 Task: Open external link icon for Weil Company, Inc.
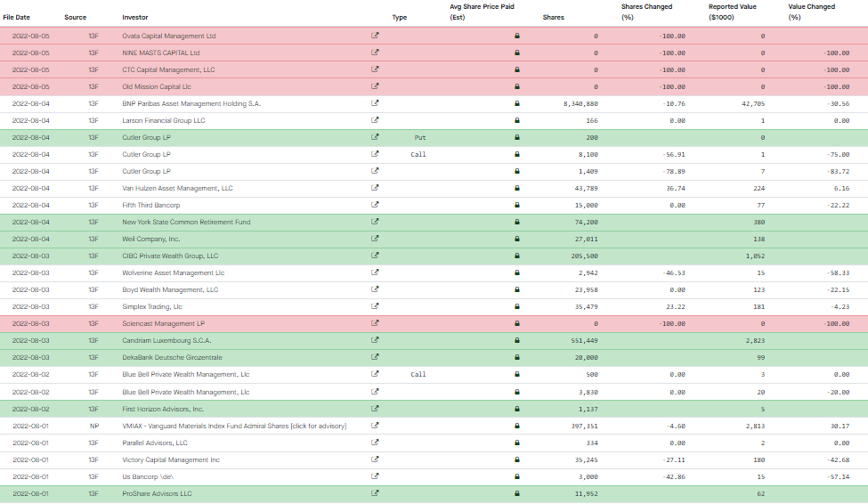[x=375, y=239]
